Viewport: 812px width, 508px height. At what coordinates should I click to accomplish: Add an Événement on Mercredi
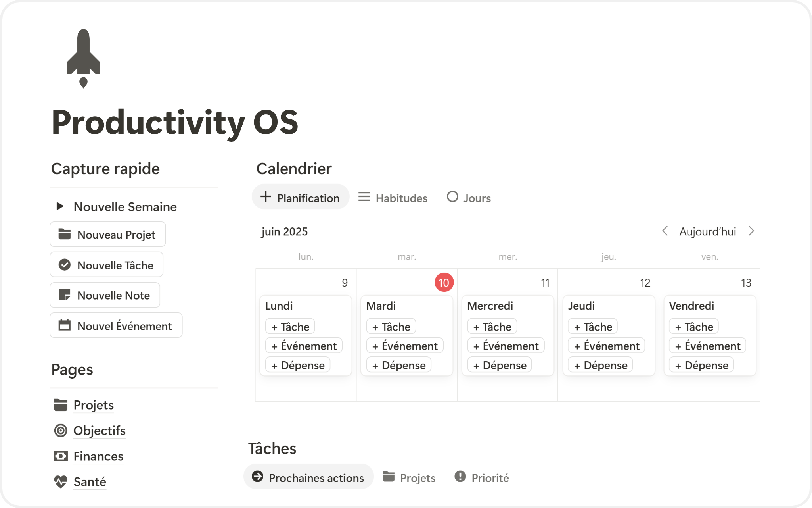click(506, 346)
